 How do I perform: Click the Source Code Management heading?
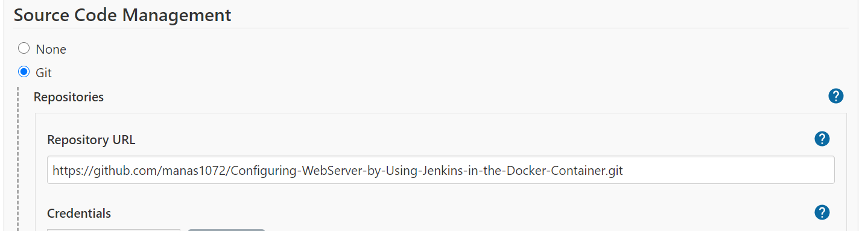tap(122, 15)
